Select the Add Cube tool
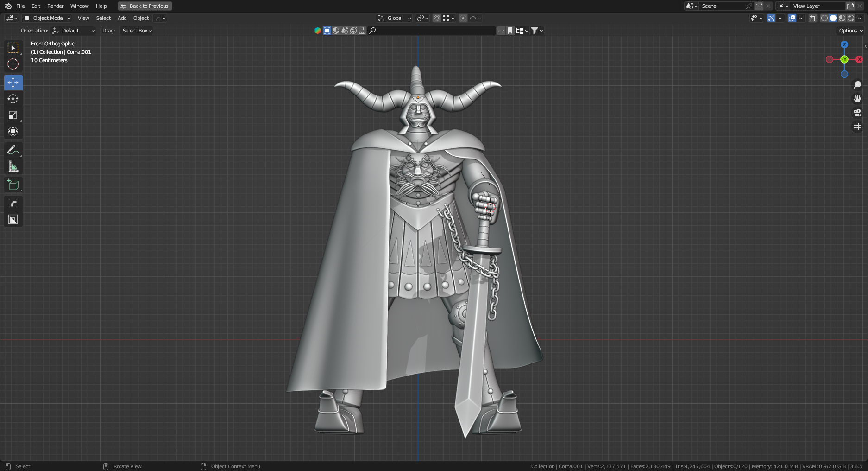 pos(13,185)
